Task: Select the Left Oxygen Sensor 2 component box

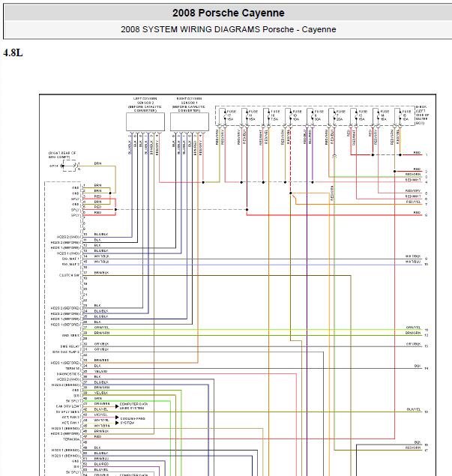Action: (x=145, y=121)
